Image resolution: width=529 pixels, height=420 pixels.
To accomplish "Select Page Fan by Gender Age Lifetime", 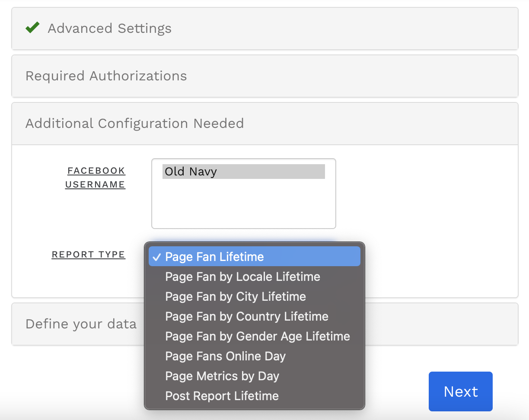I will tap(258, 336).
